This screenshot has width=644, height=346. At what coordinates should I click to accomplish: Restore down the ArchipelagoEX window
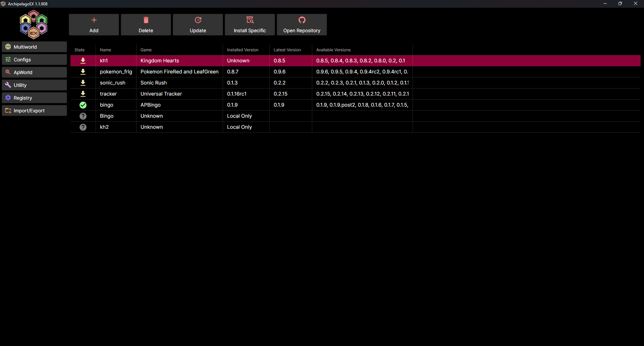pyautogui.click(x=620, y=4)
